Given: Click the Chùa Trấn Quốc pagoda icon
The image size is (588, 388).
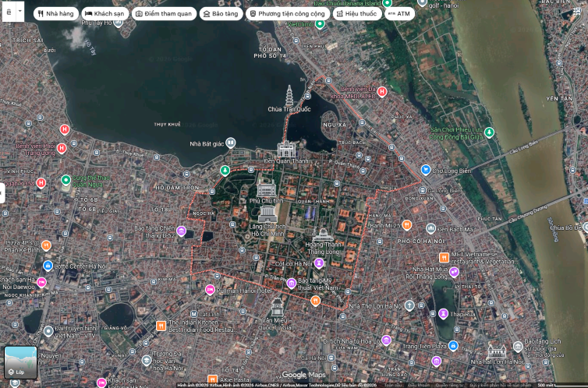Looking at the screenshot, I should [x=289, y=96].
